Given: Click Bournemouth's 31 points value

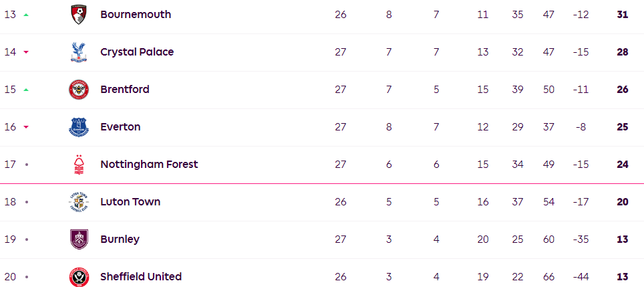Looking at the screenshot, I should pos(623,15).
